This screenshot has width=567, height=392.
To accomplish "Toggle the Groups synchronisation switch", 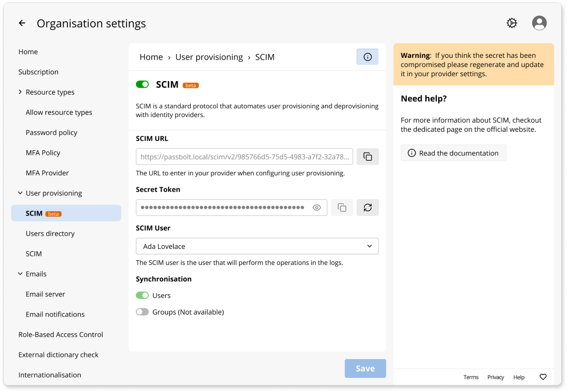I will pyautogui.click(x=142, y=312).
